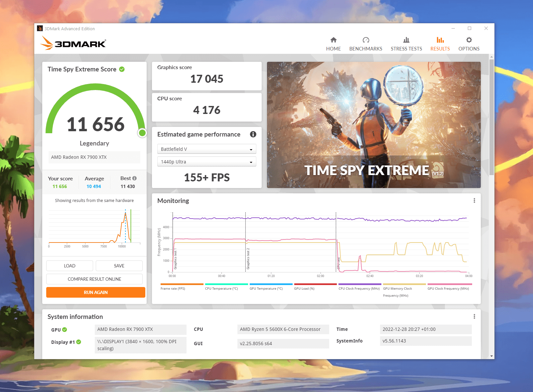Click the results page vertical scrollbar
Screen dimensions: 533x392
click(x=491, y=117)
